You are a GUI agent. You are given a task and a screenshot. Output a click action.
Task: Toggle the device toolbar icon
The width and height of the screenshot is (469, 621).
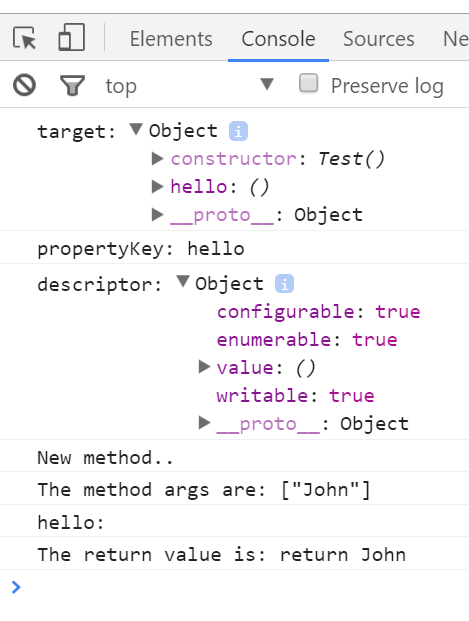(72, 37)
